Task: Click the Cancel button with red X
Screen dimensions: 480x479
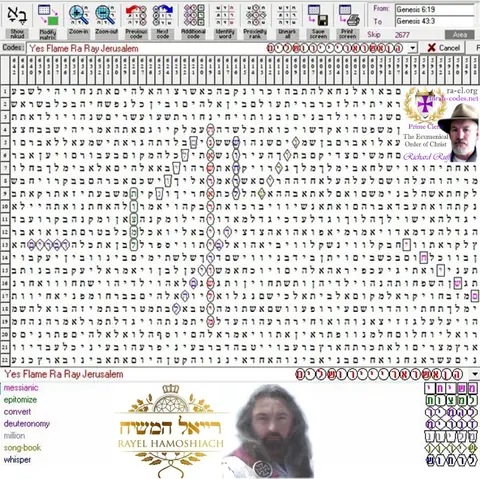Action: pyautogui.click(x=444, y=48)
